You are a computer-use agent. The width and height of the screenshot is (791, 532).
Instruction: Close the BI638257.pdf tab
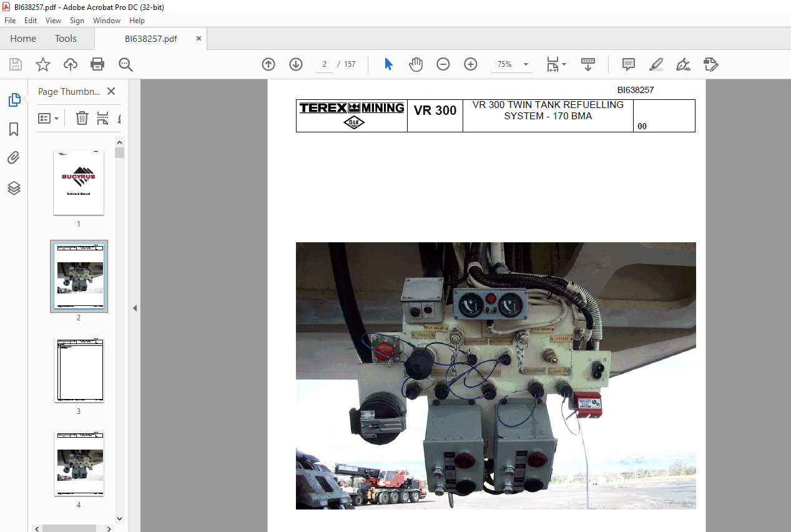click(199, 39)
